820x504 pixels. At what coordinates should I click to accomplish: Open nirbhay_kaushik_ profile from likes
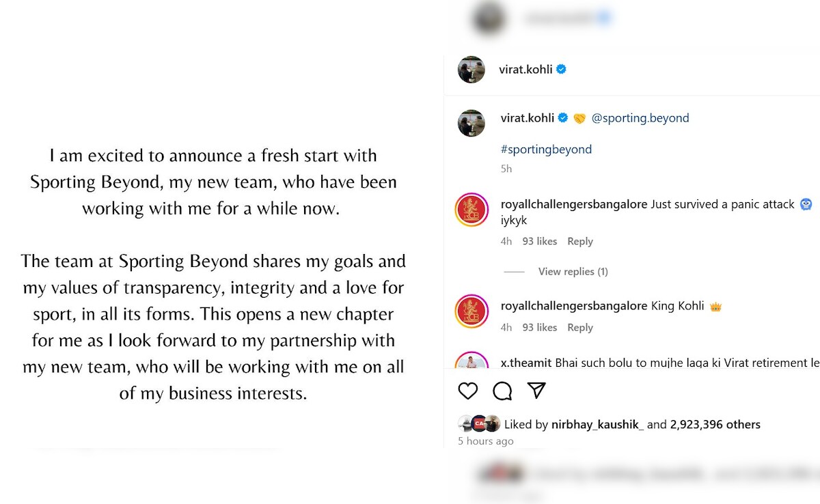(x=598, y=425)
